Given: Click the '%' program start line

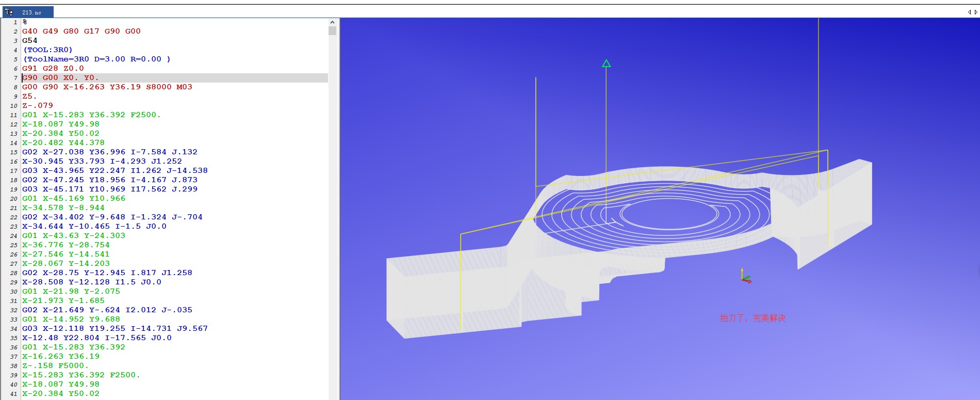Looking at the screenshot, I should pyautogui.click(x=25, y=22).
